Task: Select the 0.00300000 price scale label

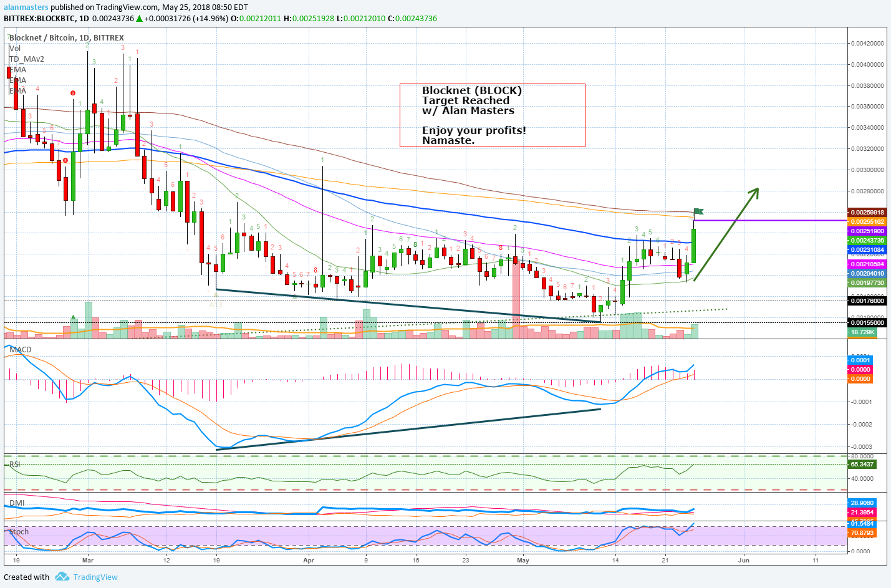Action: coord(867,170)
